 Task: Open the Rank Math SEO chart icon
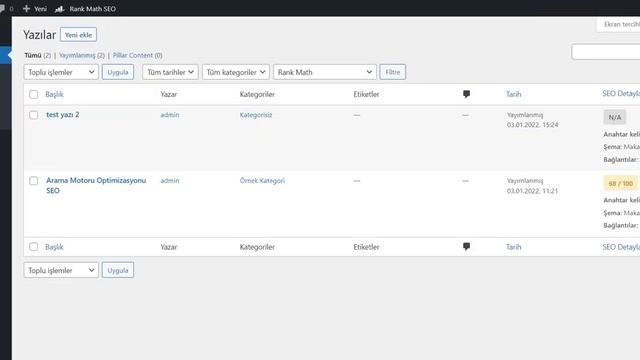[x=60, y=9]
